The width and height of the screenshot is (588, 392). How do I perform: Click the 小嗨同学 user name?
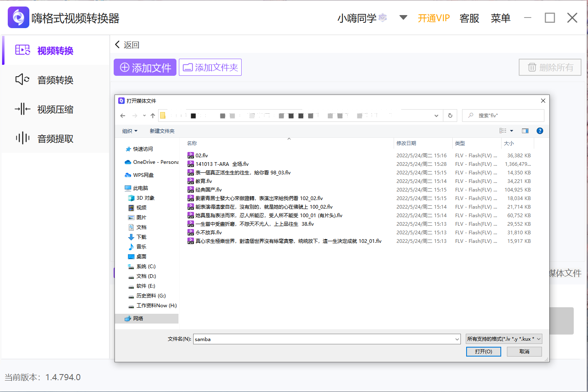(357, 18)
